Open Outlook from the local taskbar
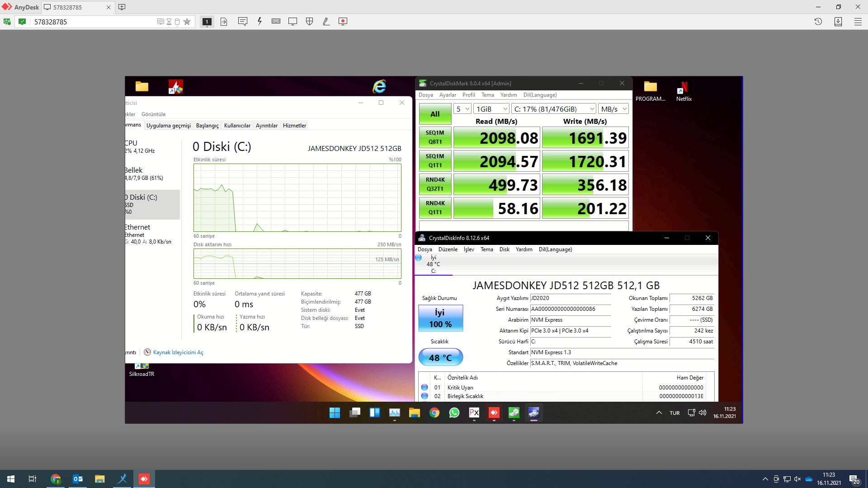 (78, 479)
